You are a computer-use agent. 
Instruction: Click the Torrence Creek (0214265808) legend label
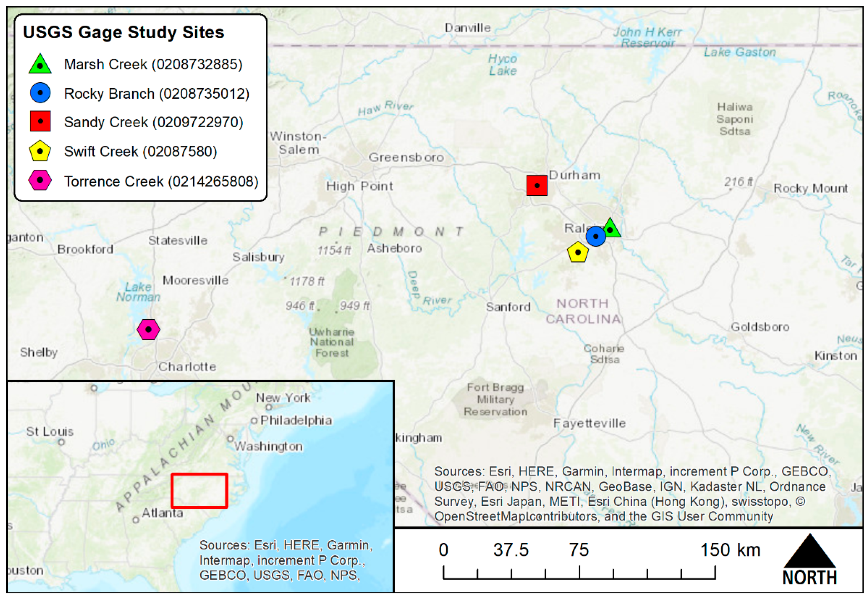161,181
